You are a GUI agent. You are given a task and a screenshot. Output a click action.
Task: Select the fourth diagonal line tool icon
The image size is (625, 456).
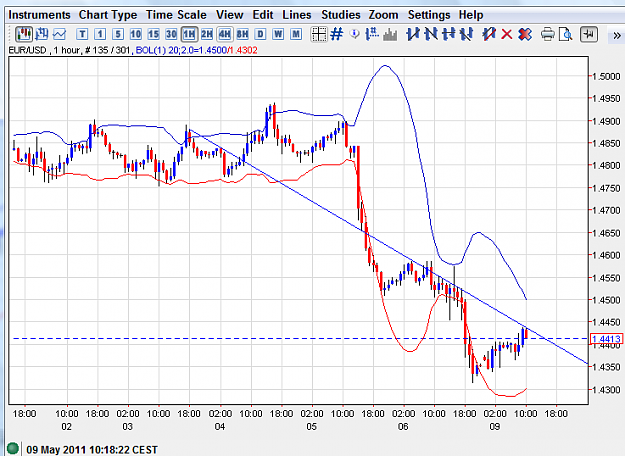pyautogui.click(x=466, y=34)
